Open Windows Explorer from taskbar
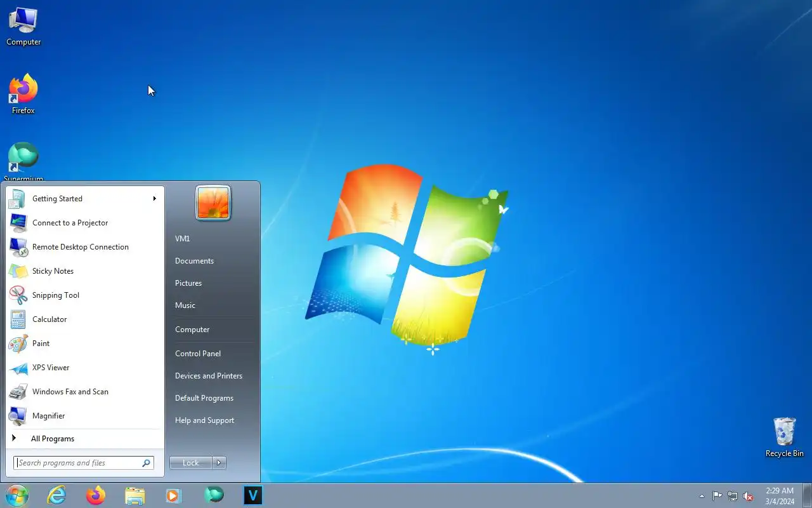Screen dimensions: 812x508 point(135,495)
